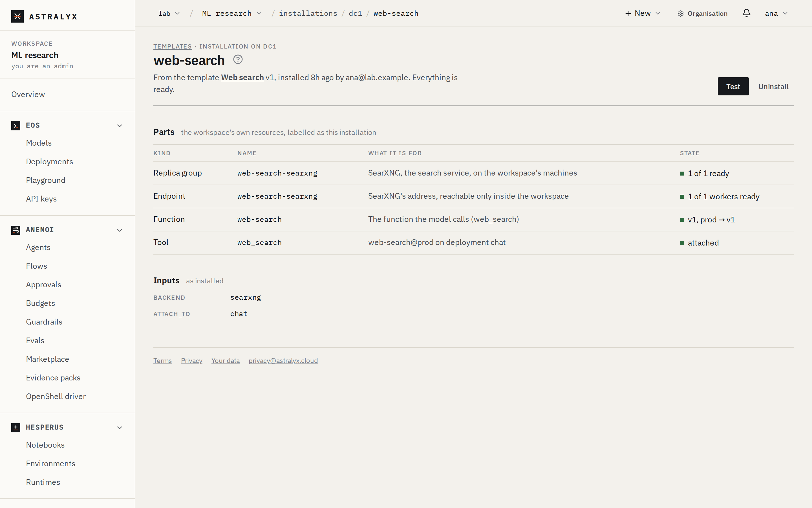Click installations in the breadcrumb
Screen dimensions: 812x508
[308, 14]
